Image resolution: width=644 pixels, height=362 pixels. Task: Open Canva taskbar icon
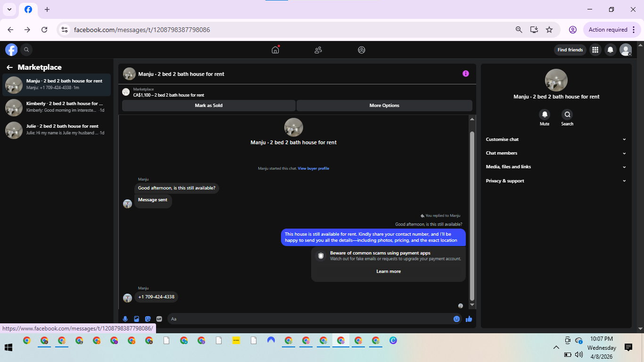click(393, 340)
